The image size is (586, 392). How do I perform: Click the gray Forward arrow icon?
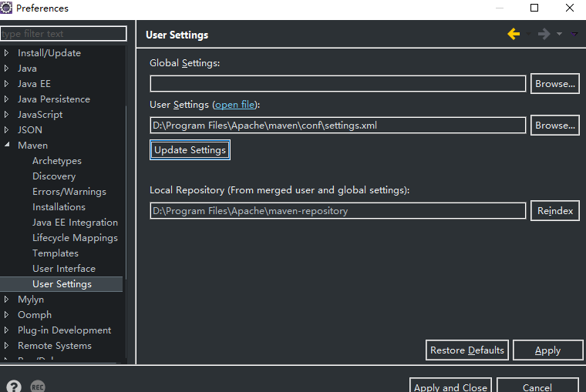tap(544, 34)
